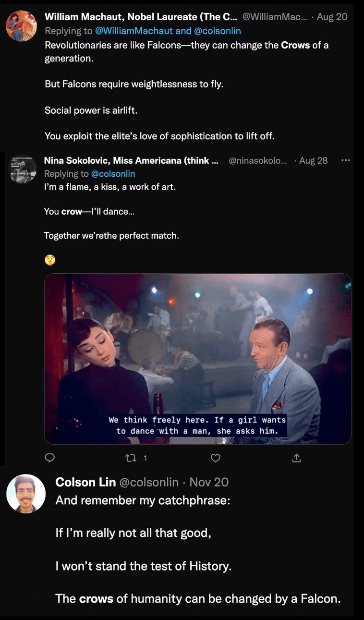364x620 pixels.
Task: Open the Nov 20 tweet date
Action: 209,482
